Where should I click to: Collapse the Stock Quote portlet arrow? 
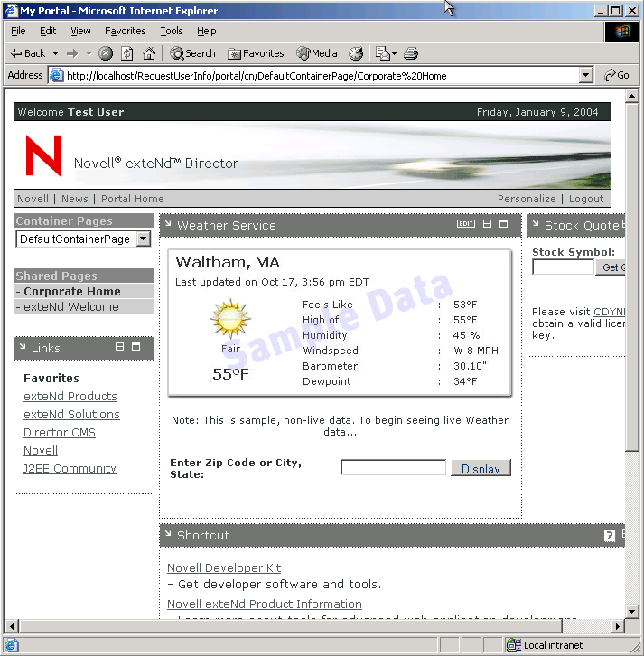pyautogui.click(x=536, y=224)
